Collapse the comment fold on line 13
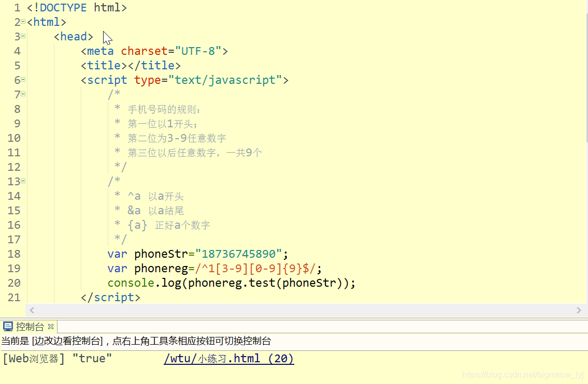This screenshot has width=588, height=384. 23,181
